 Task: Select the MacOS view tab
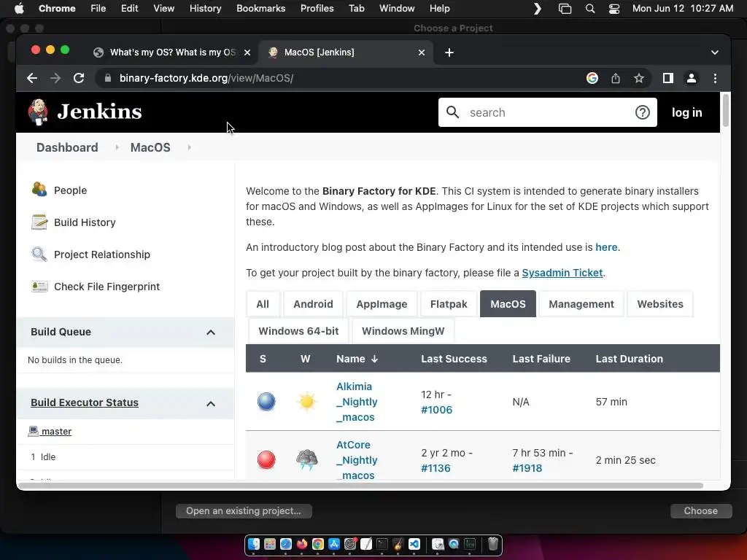coord(508,304)
